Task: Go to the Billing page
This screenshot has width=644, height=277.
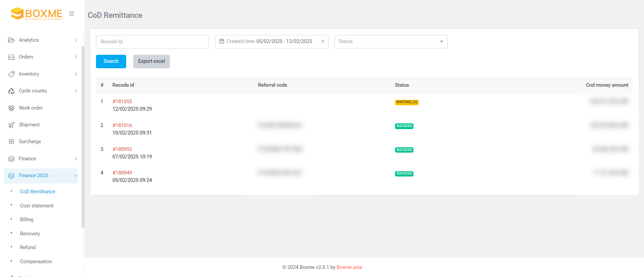Action: pos(27,220)
